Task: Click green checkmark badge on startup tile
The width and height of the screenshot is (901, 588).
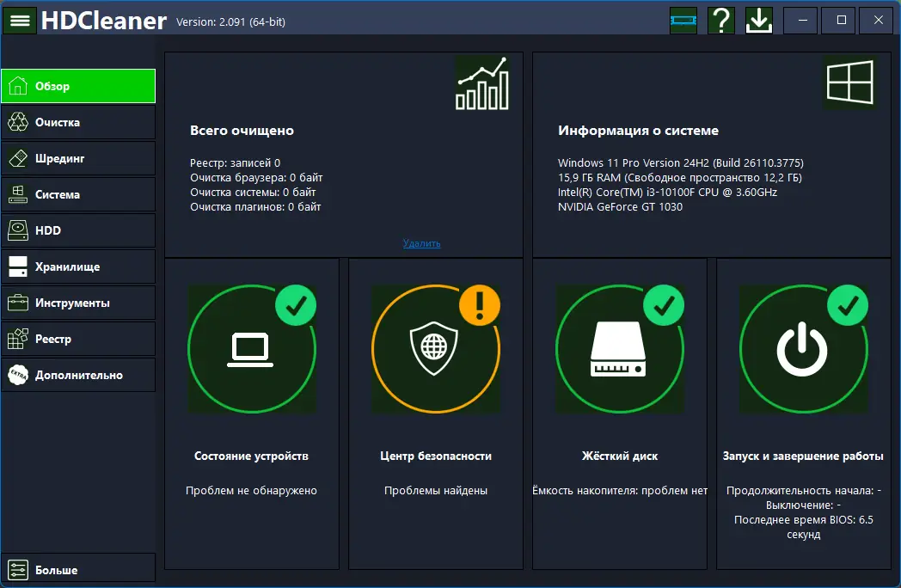Action: [848, 305]
